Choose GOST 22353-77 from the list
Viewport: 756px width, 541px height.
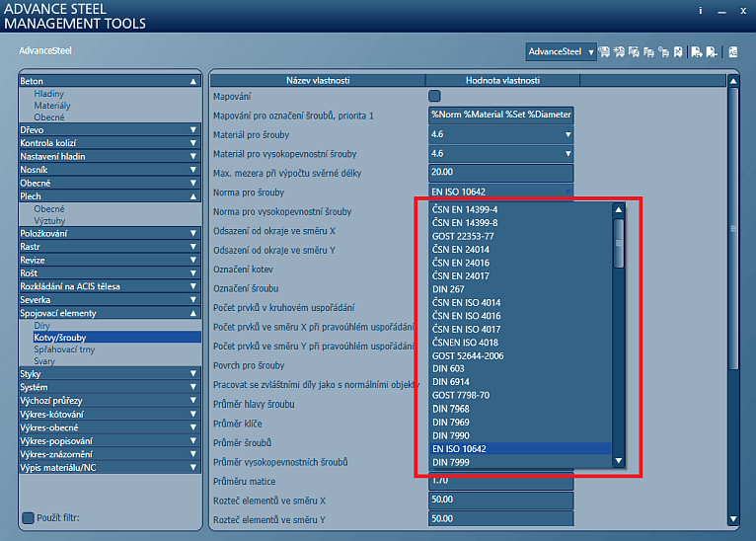pyautogui.click(x=521, y=236)
